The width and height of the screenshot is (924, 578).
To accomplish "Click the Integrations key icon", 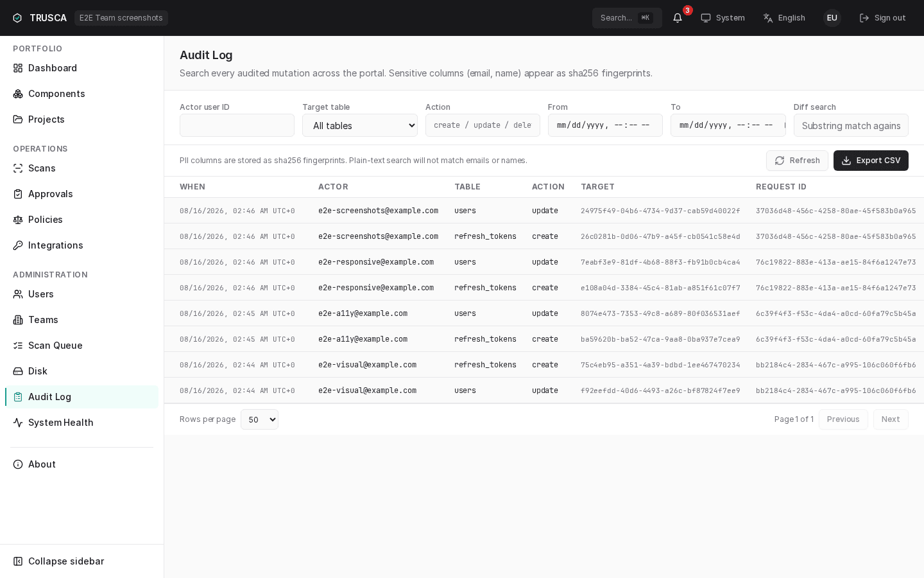I will tap(18, 245).
